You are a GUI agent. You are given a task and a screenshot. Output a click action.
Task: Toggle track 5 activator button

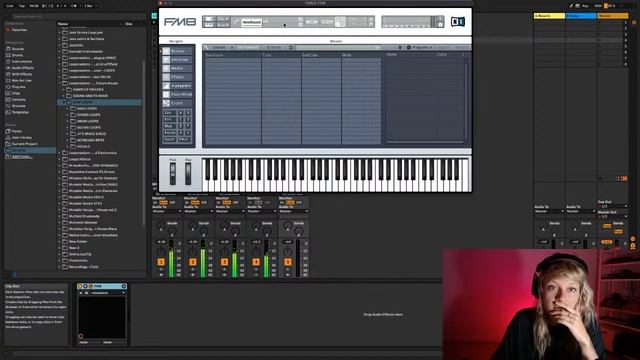pyautogui.click(x=288, y=262)
